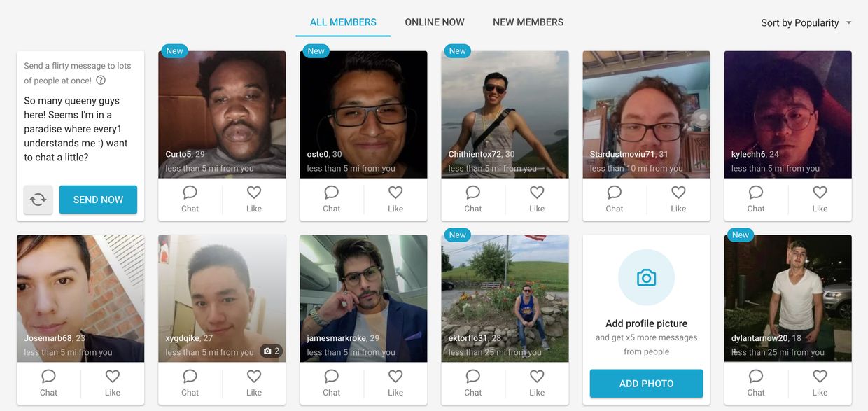Click the Add Photo button

(646, 384)
